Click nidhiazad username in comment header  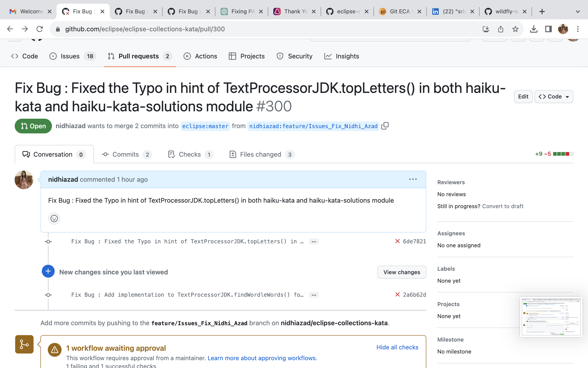point(63,179)
